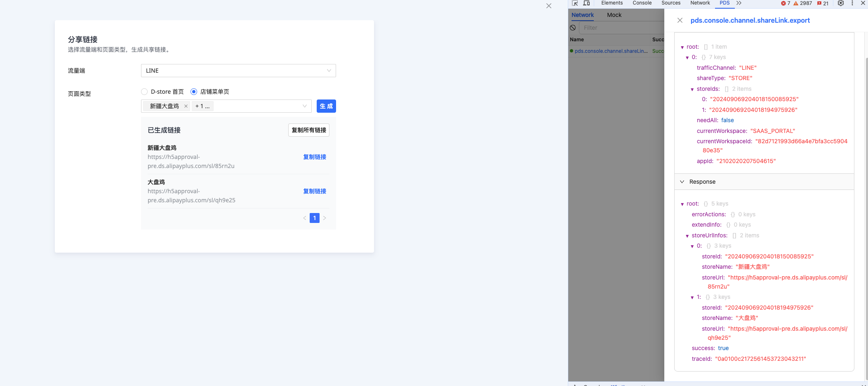The width and height of the screenshot is (868, 386).
Task: Click the appId value
Action: [746, 161]
